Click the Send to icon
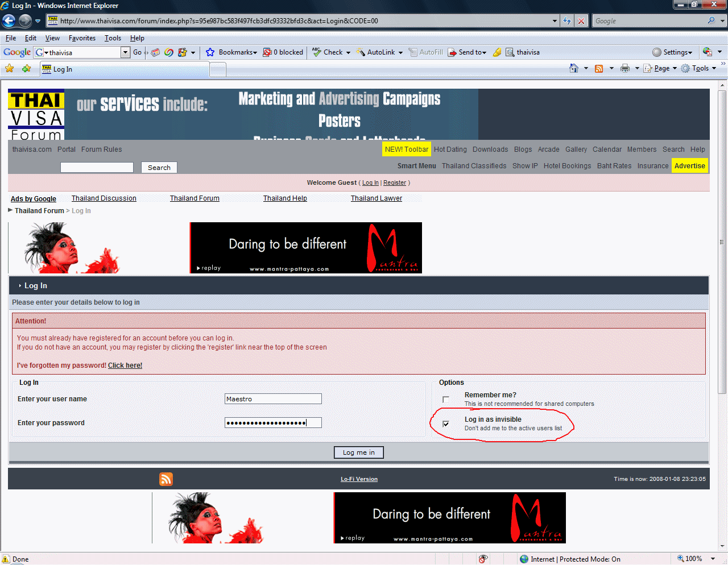Viewport: 728px width, 565px height. [452, 52]
